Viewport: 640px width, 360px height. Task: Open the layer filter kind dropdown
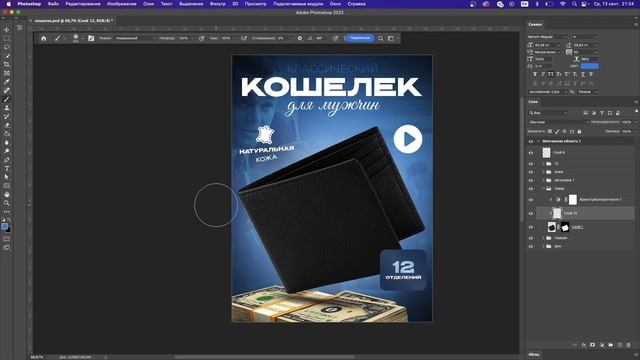(548, 113)
